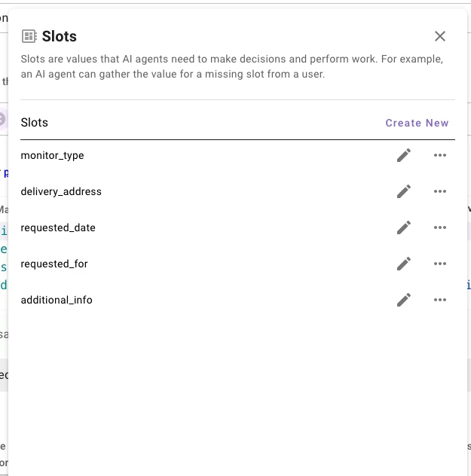471x476 pixels.
Task: Select the additional_info slot name
Action: coord(57,300)
